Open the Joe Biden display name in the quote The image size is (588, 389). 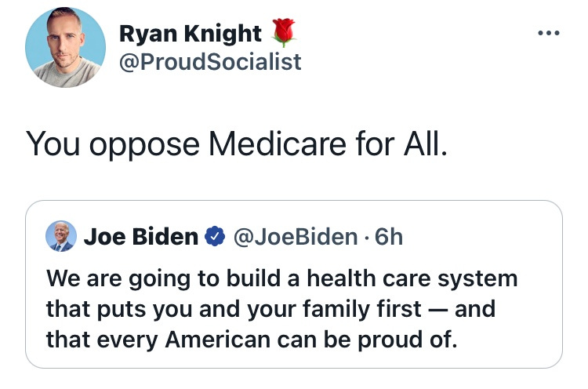[140, 237]
